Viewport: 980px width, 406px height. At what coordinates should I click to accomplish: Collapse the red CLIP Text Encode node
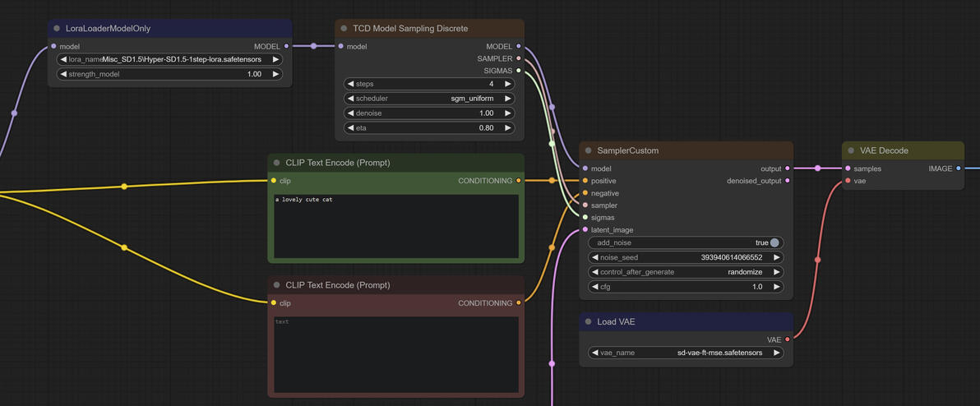(x=277, y=285)
